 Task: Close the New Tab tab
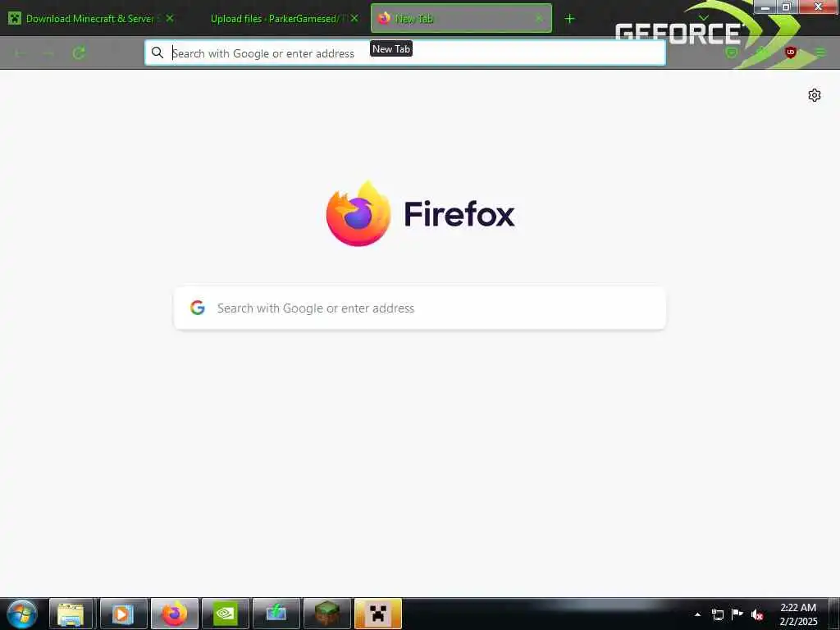point(539,19)
